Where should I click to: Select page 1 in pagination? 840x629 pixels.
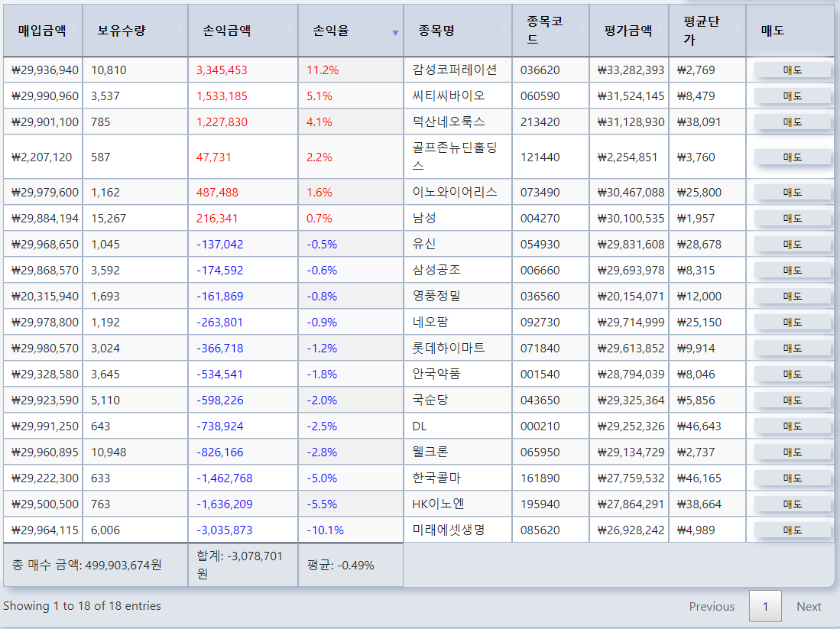coord(765,607)
